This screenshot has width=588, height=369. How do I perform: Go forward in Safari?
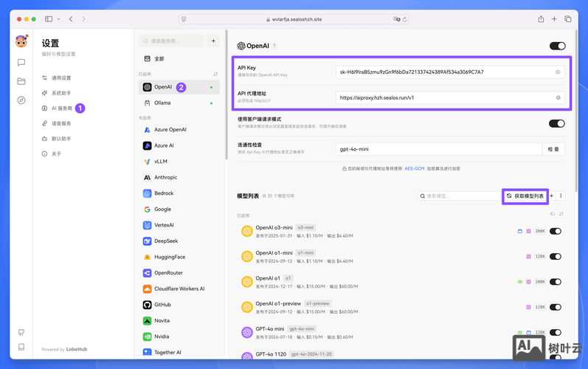[83, 19]
